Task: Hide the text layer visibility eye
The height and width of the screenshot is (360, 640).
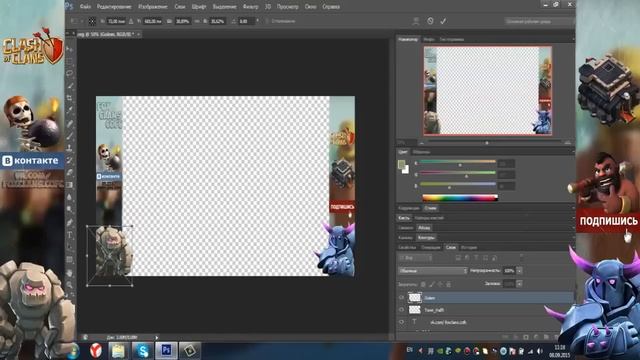Action: [402, 322]
